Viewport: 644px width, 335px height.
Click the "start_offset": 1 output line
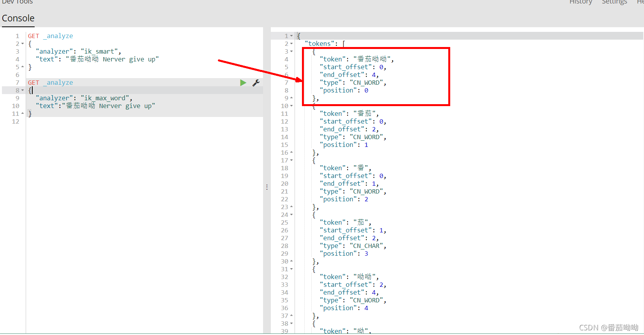click(x=353, y=230)
